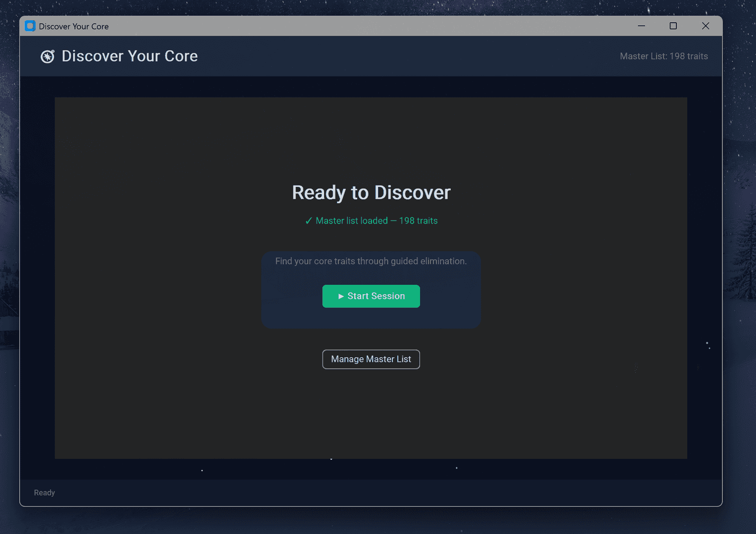
Task: Start the guided elimination session
Action: pyautogui.click(x=371, y=296)
